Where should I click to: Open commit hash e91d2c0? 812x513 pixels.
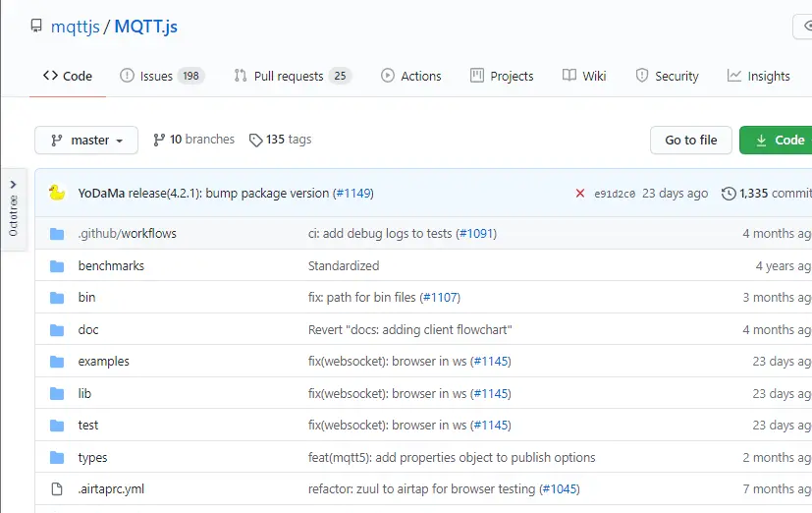click(615, 194)
